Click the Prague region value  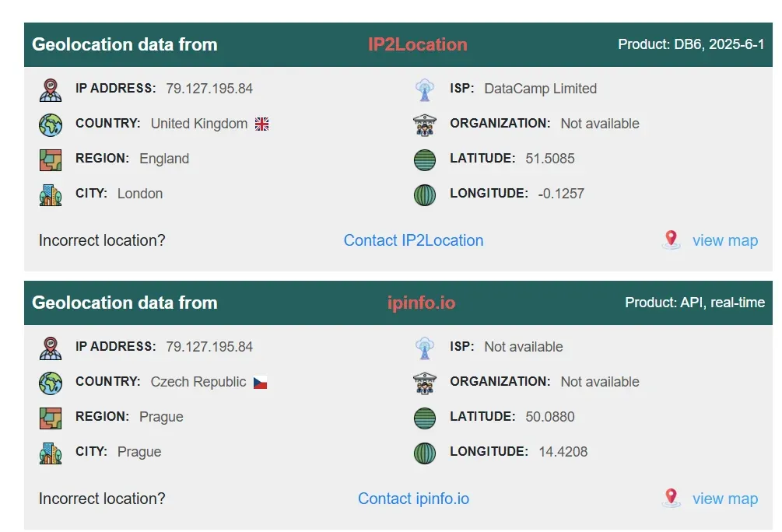coord(161,417)
